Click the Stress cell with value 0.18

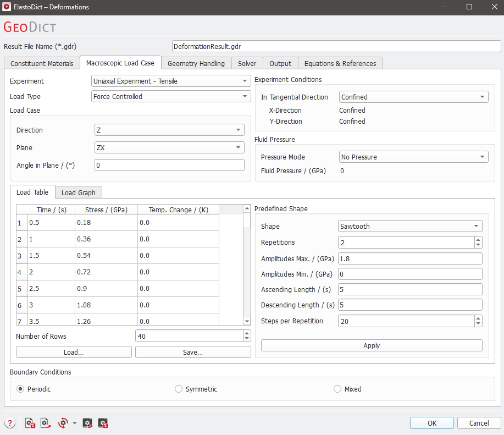(107, 223)
